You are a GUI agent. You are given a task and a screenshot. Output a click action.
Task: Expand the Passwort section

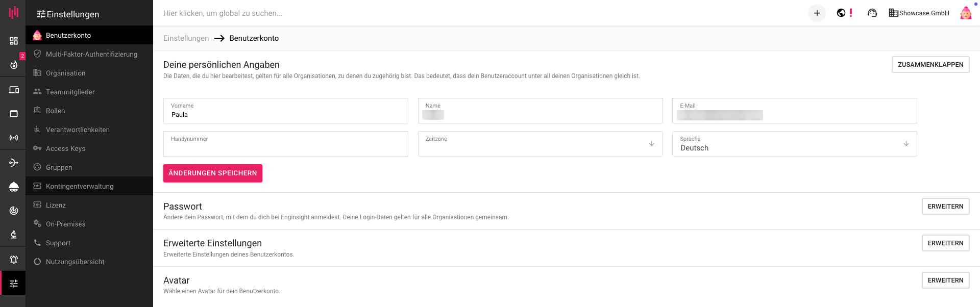click(x=945, y=207)
